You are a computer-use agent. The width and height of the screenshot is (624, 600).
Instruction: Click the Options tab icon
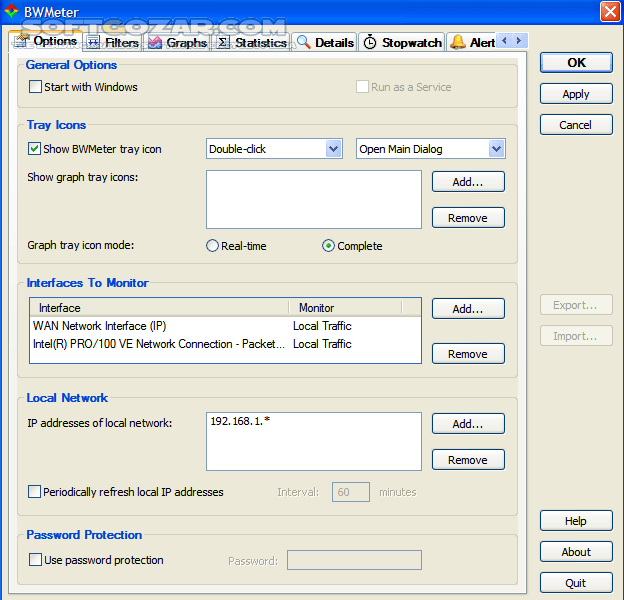pos(22,41)
